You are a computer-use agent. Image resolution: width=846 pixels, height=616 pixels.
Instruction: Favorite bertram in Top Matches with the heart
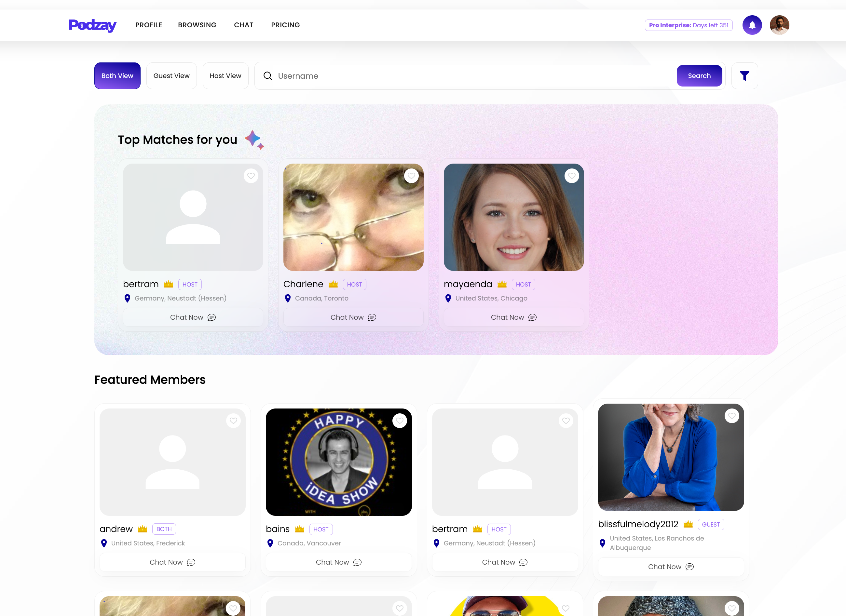tap(251, 176)
